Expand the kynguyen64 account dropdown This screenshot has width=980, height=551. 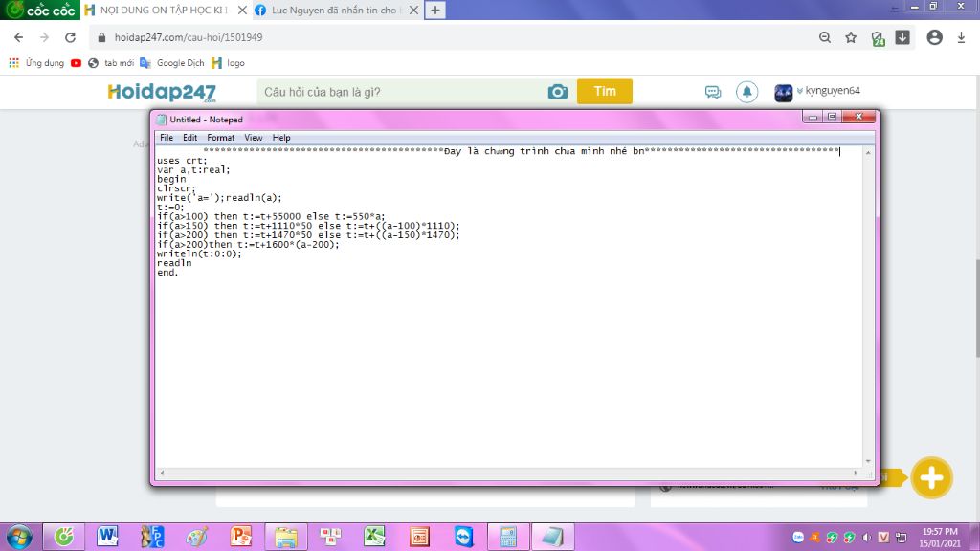pyautogui.click(x=799, y=91)
